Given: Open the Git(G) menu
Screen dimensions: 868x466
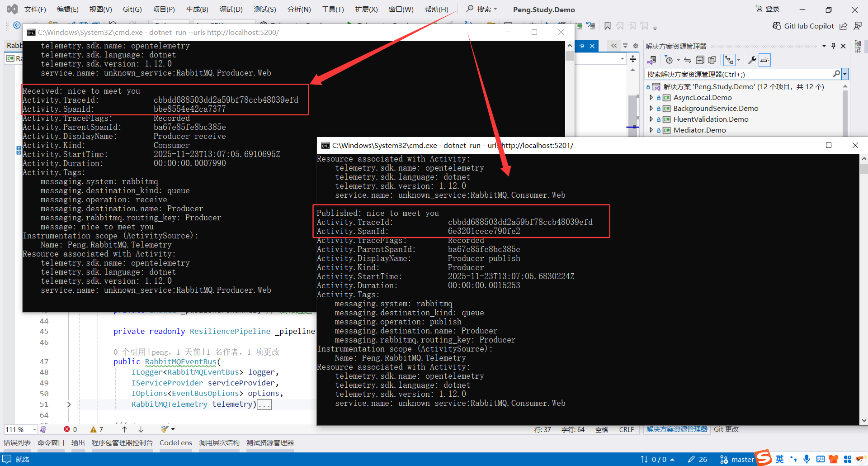Looking at the screenshot, I should point(132,10).
